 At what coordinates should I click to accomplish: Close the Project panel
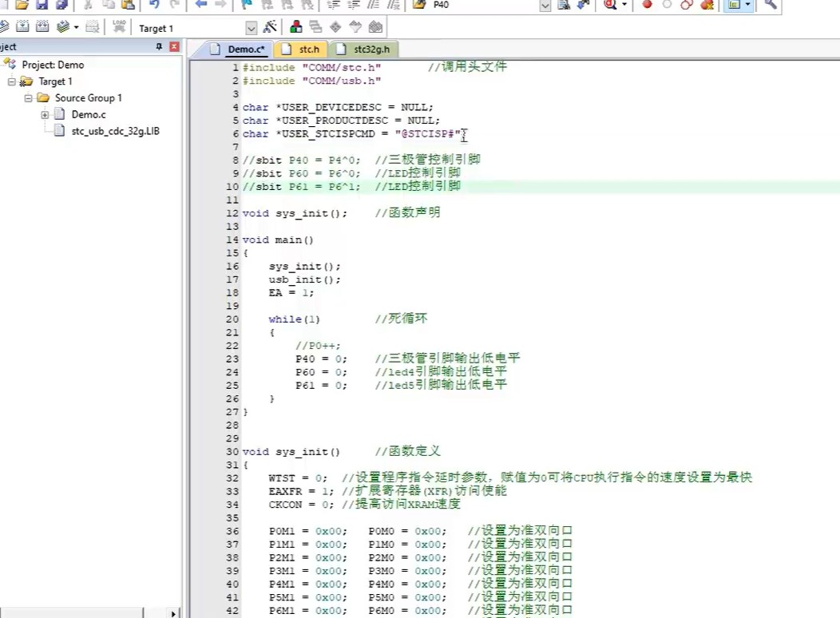(174, 46)
